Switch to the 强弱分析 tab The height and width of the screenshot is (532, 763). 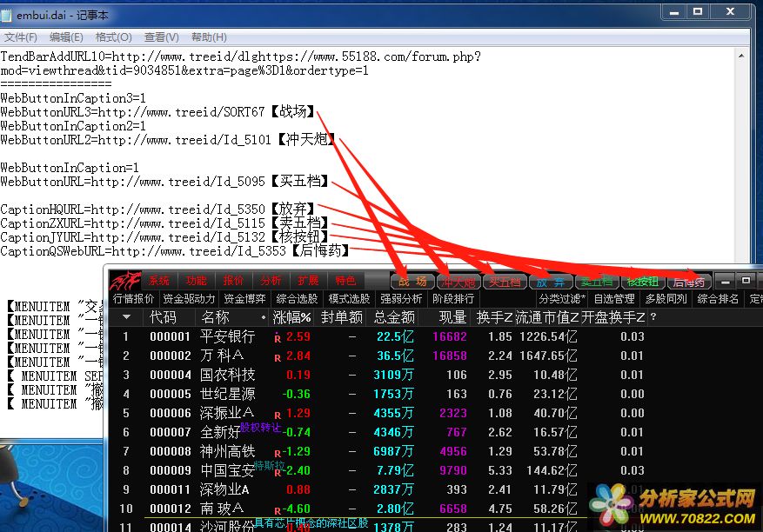(401, 298)
